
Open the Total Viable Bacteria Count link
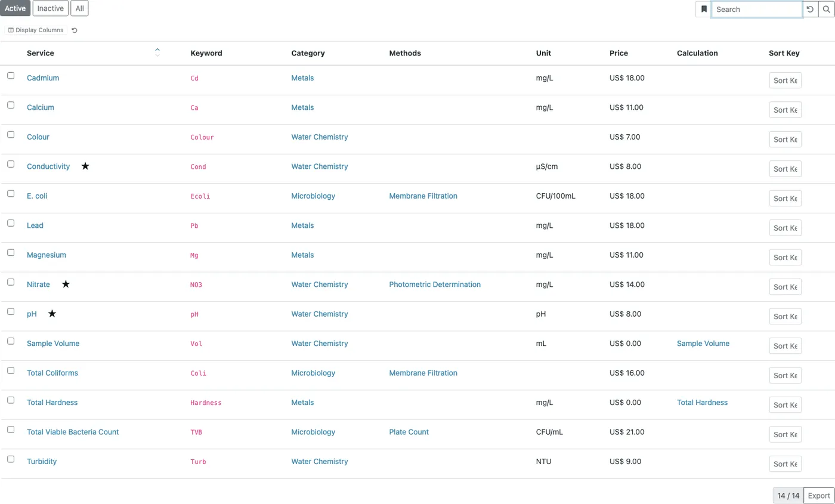[x=73, y=432]
